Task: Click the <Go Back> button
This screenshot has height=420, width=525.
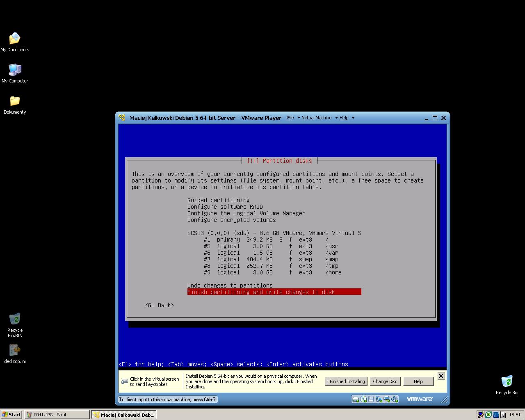Action: [160, 305]
